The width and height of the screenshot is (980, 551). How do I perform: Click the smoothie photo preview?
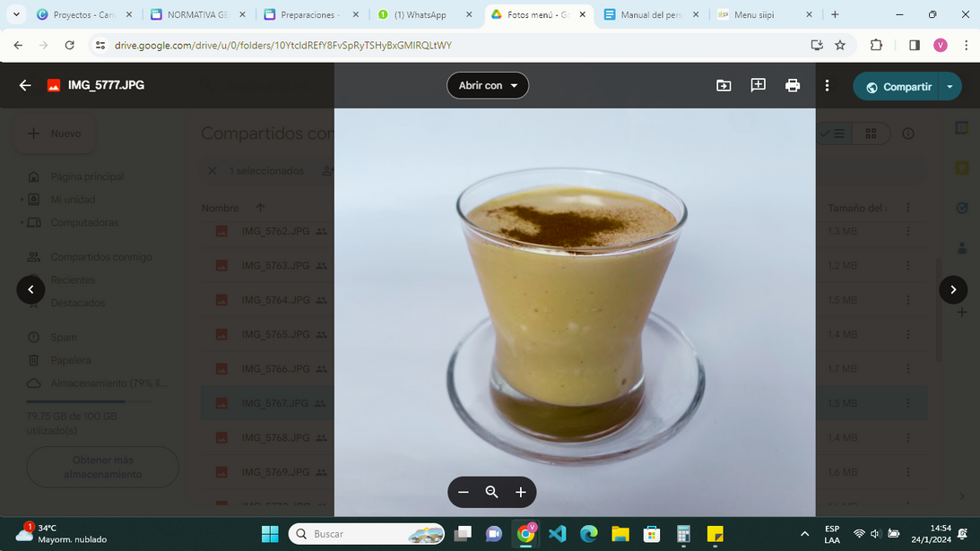click(575, 313)
